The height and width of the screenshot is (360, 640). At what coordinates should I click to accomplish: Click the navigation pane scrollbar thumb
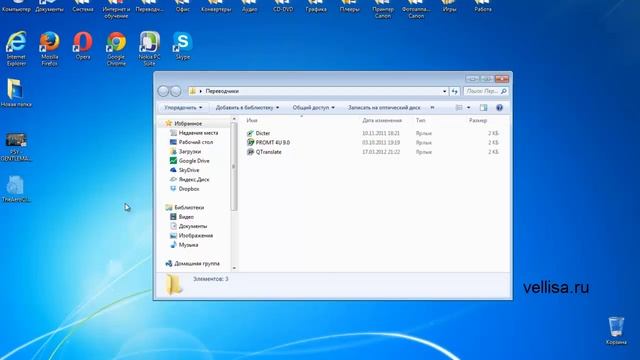(x=234, y=167)
